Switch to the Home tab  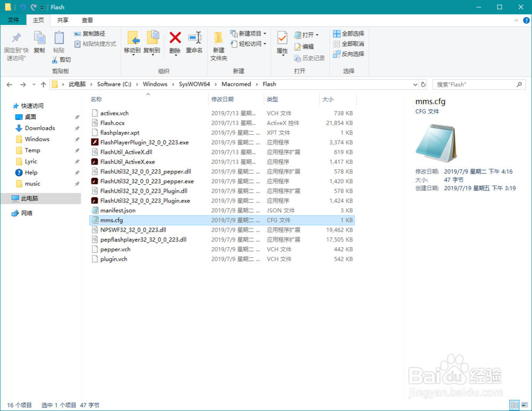pyautogui.click(x=38, y=20)
